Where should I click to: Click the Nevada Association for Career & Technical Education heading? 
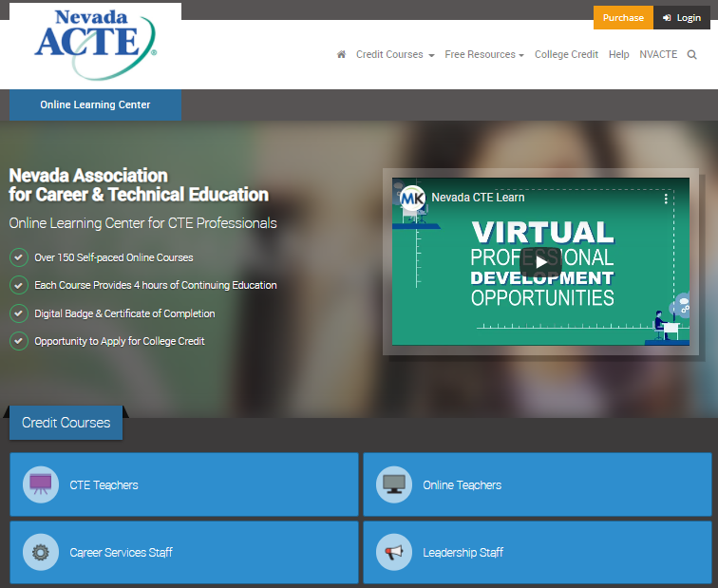[139, 185]
